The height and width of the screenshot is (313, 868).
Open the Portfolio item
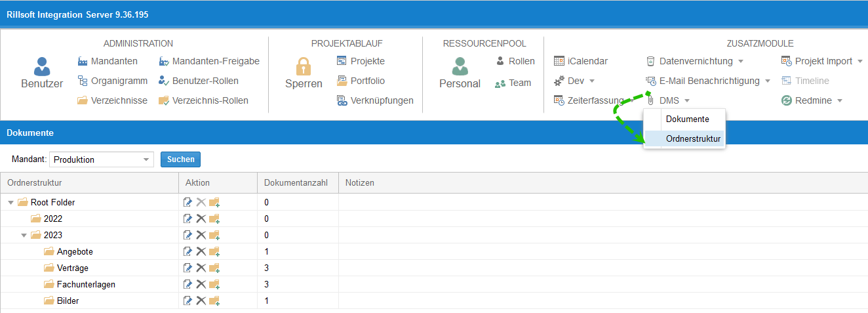coord(361,81)
